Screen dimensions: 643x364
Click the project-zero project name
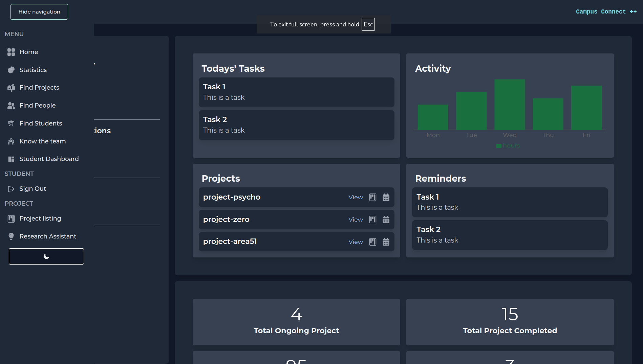tap(226, 220)
